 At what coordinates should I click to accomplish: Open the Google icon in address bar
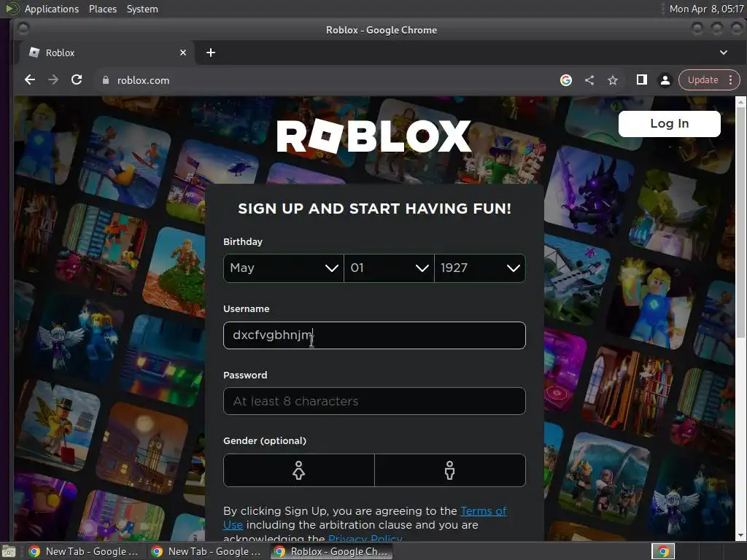566,80
